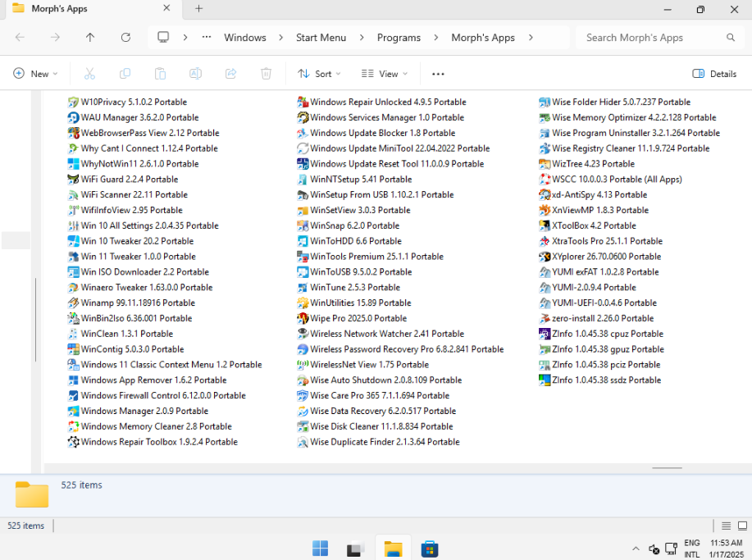
Task: Click inside the Search Morph's Apps field
Action: [652, 38]
